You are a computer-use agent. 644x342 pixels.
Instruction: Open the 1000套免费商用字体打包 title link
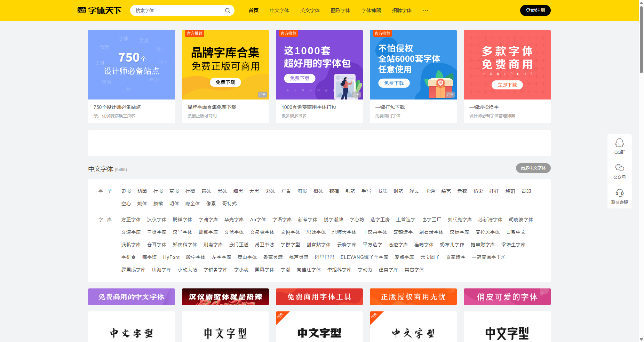[x=309, y=107]
